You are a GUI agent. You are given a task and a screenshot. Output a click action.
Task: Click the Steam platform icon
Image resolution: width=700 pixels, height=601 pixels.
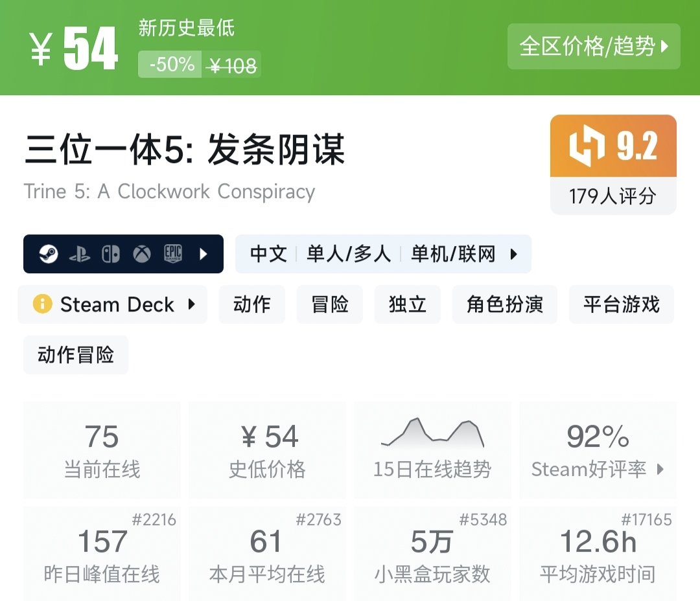(48, 254)
